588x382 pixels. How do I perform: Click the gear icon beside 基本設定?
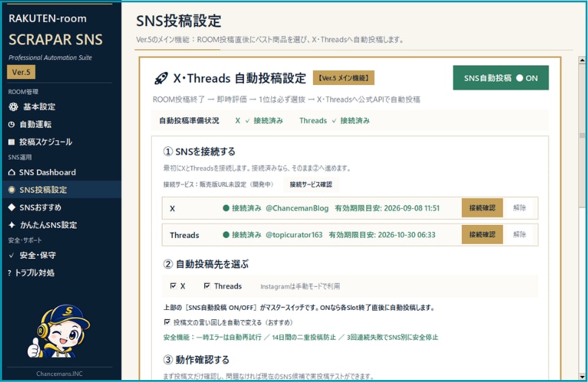[x=13, y=107]
